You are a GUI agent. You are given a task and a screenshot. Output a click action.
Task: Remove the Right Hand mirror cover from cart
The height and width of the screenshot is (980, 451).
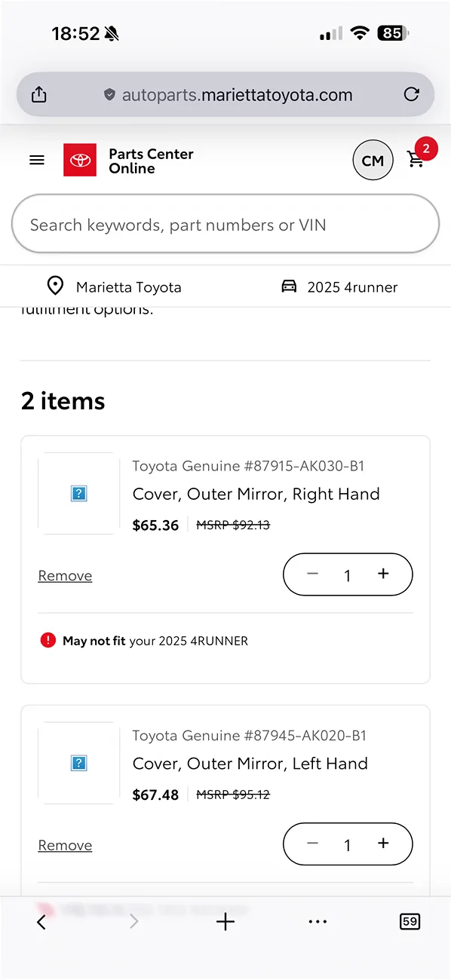[65, 575]
